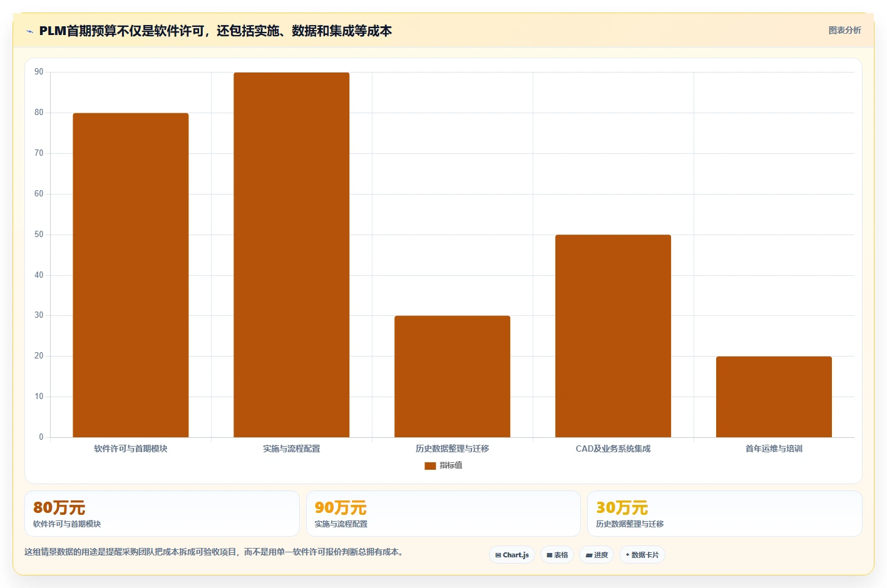
Task: Toggle the 指标值 legend color swatch
Action: click(430, 465)
